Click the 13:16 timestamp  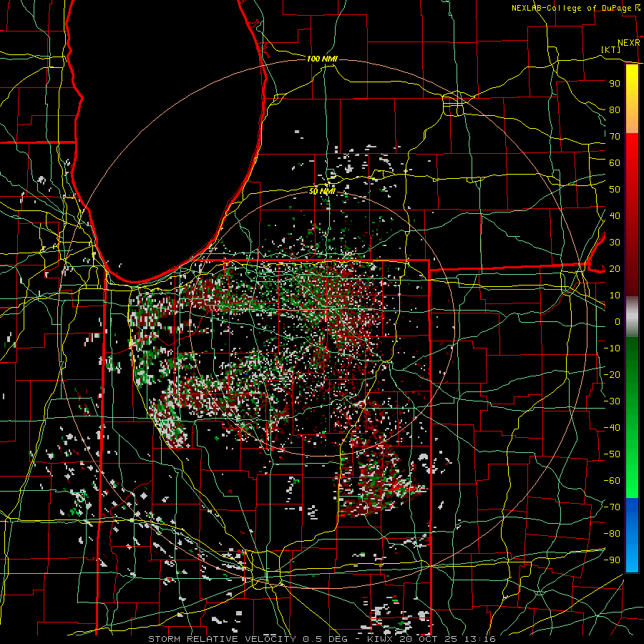pyautogui.click(x=480, y=639)
